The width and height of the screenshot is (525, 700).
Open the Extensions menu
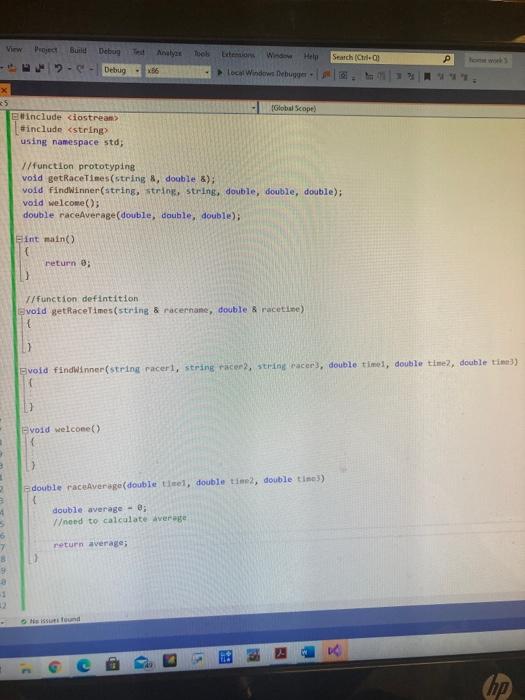pos(238,54)
